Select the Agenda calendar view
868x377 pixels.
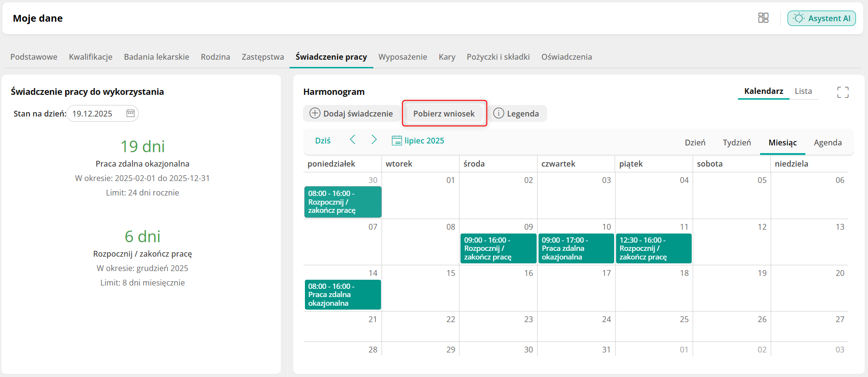828,143
